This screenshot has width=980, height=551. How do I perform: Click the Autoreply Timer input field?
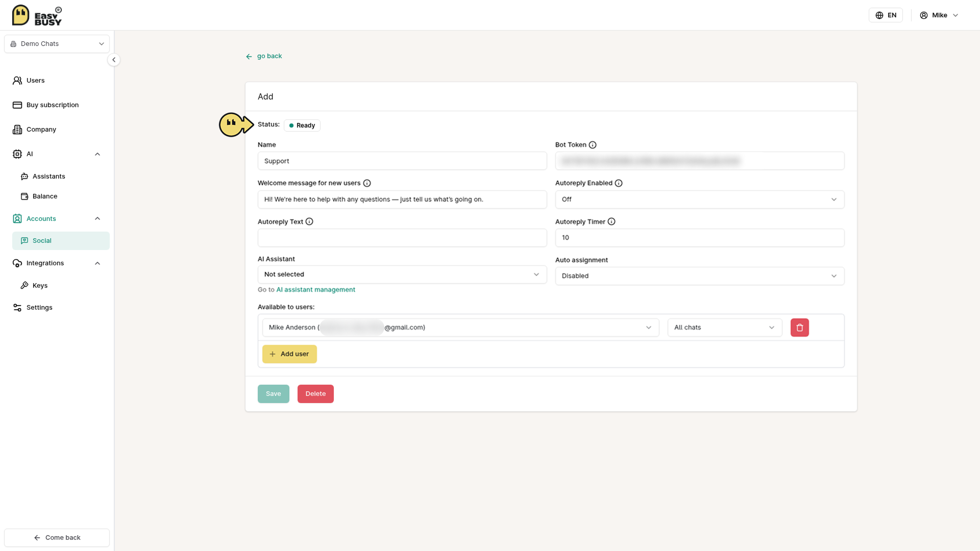pos(699,238)
